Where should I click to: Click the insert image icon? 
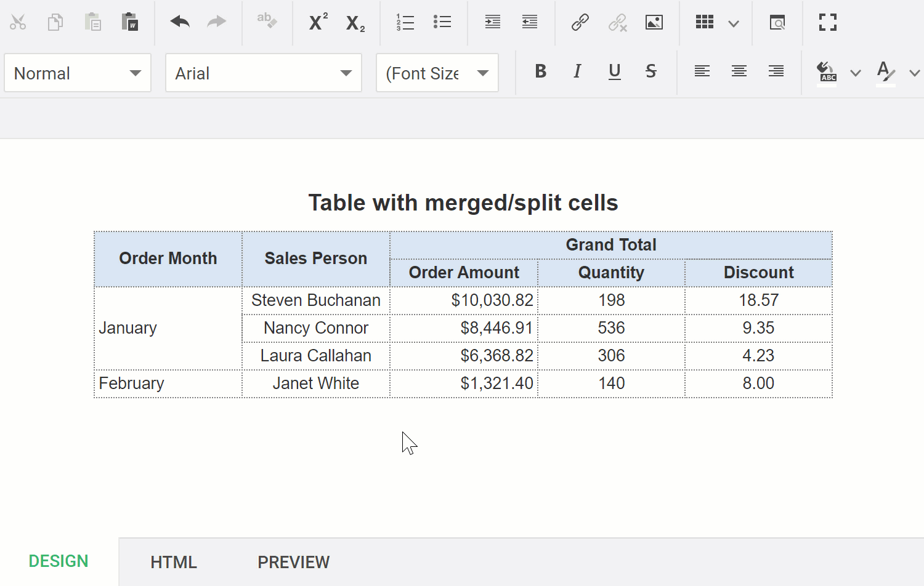[x=654, y=23]
